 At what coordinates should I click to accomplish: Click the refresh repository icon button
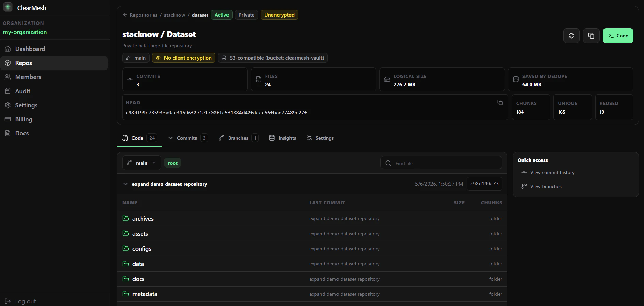[x=571, y=36]
